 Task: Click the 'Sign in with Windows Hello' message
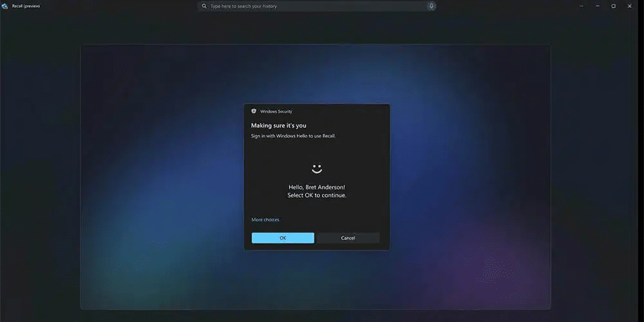coord(293,136)
